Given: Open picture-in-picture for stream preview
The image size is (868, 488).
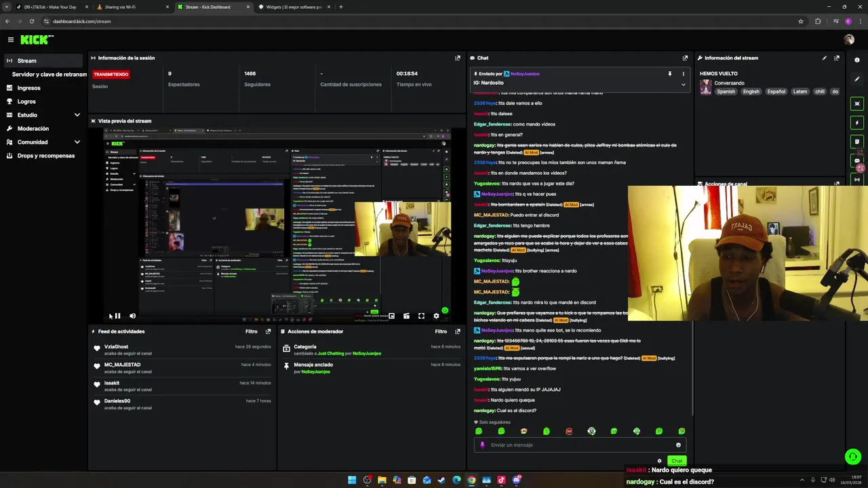Looking at the screenshot, I should click(391, 316).
